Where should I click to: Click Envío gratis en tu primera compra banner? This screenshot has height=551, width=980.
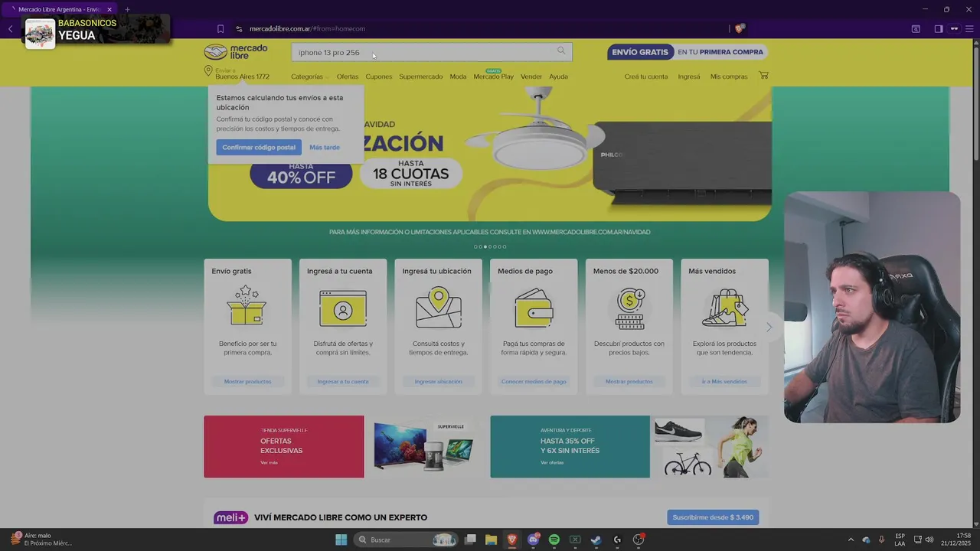click(688, 52)
